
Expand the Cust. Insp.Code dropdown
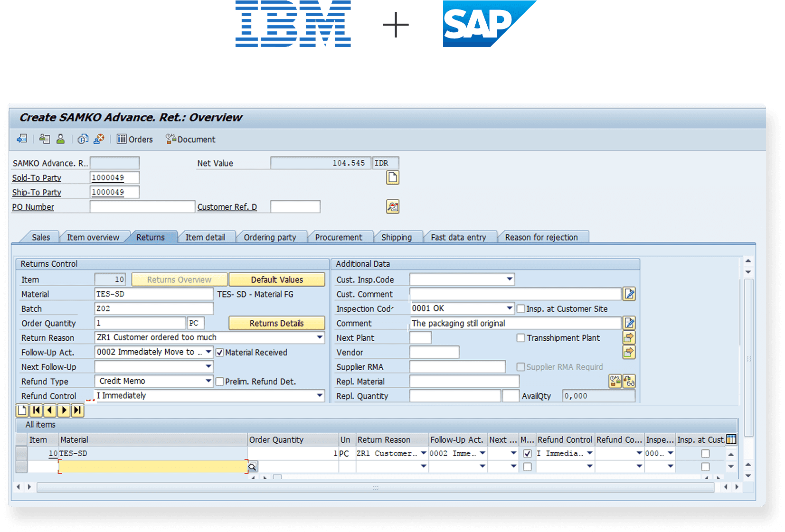[x=510, y=279]
